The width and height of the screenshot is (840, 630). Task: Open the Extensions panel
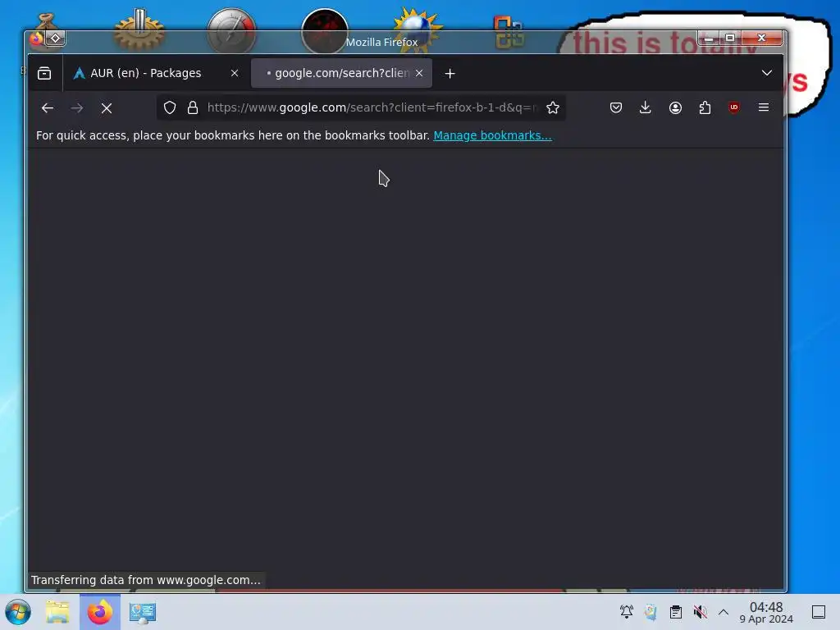click(705, 107)
